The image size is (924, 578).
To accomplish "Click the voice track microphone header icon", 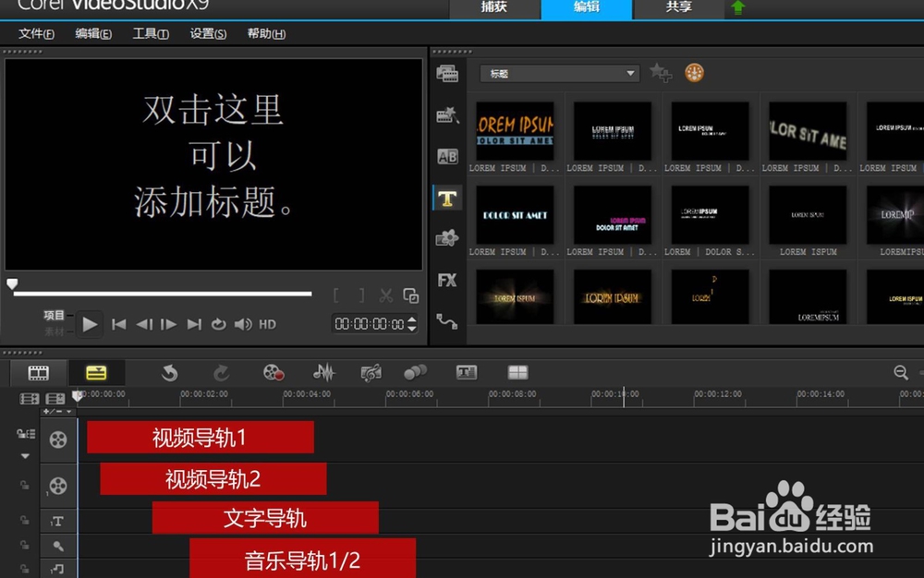I will click(57, 547).
